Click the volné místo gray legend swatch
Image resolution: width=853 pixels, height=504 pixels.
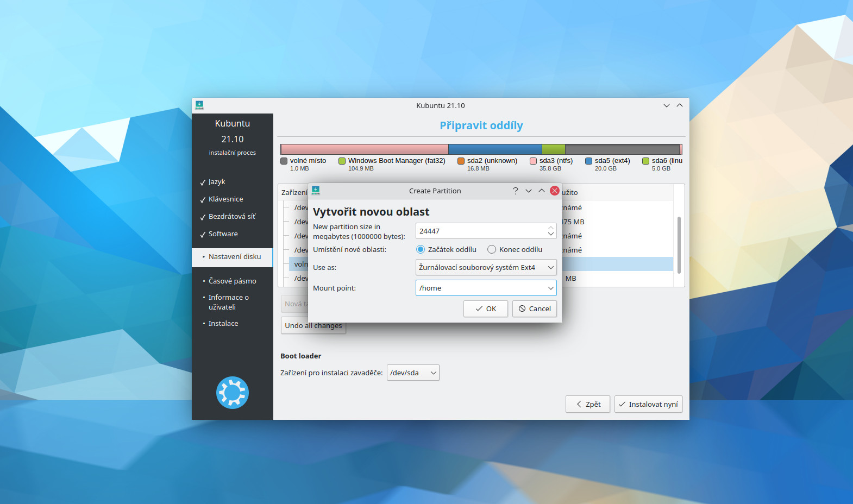[x=284, y=161]
